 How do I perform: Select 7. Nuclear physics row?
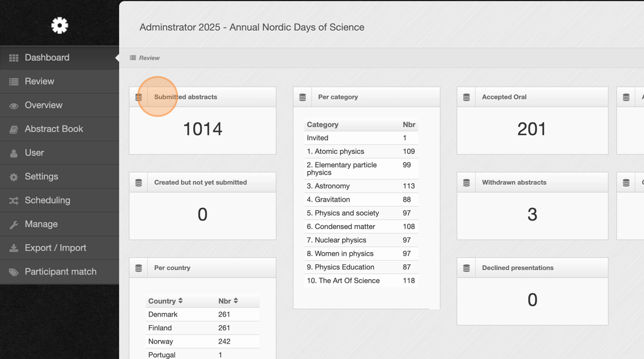pos(361,240)
